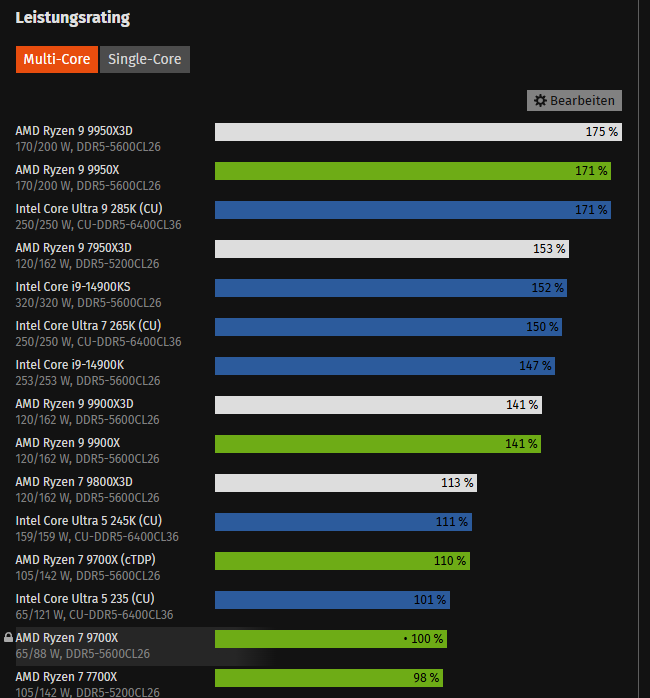Open the Bearbeiten settings button

point(574,101)
